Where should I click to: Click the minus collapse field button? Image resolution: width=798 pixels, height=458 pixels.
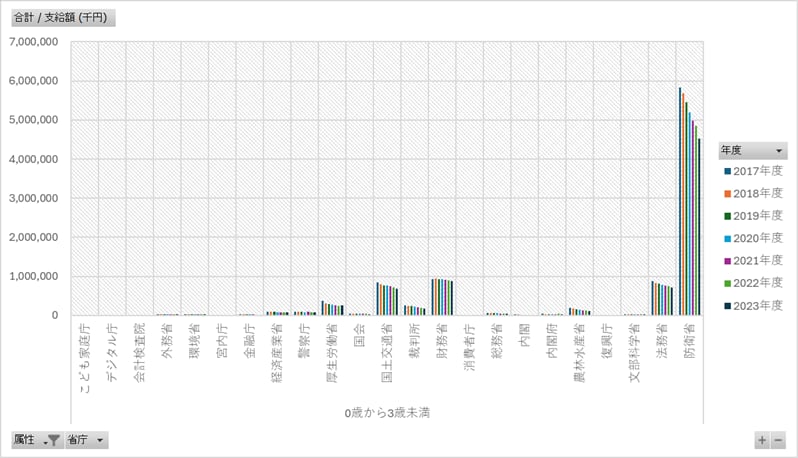[x=778, y=440]
